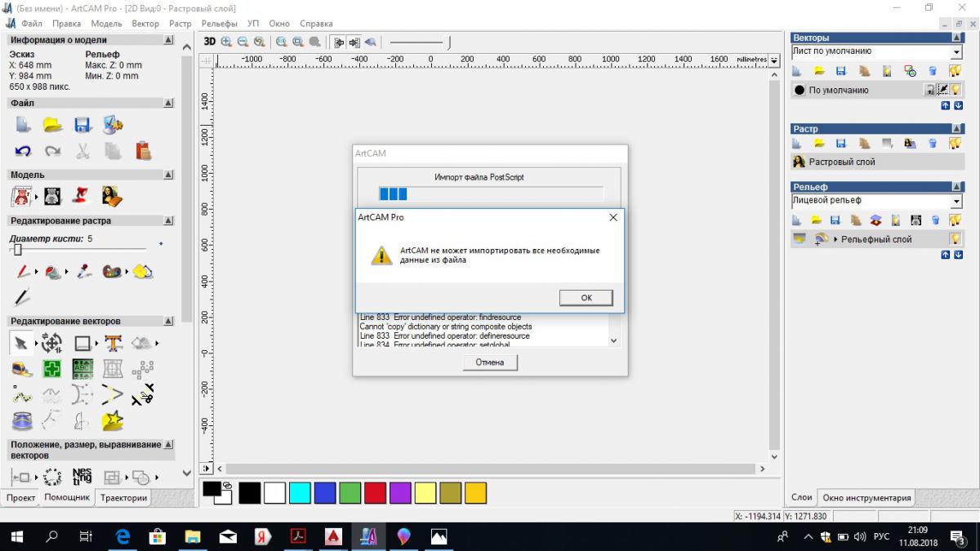Toggle all relief layers visibility bulbs
Viewport: 980px width, 551px height.
954,220
